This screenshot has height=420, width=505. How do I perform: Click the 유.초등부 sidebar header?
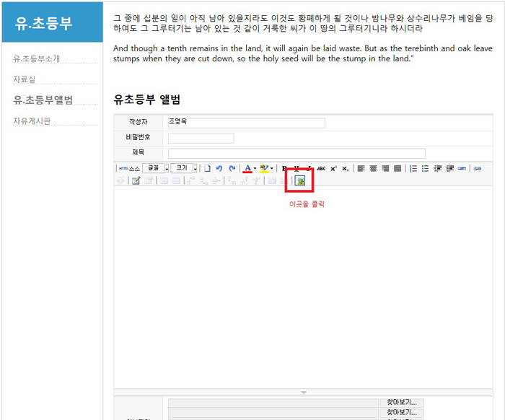point(53,22)
